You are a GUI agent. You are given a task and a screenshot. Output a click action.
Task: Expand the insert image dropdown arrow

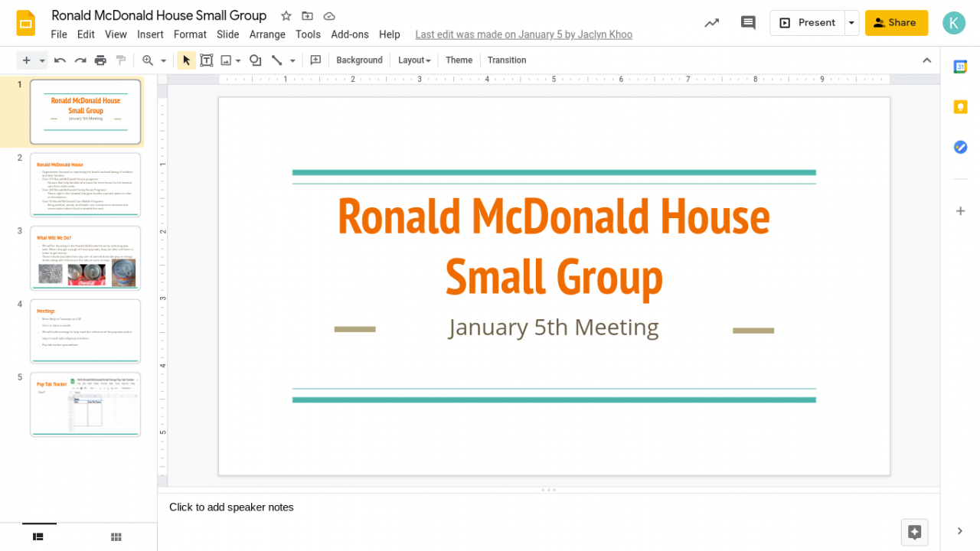[x=238, y=60]
